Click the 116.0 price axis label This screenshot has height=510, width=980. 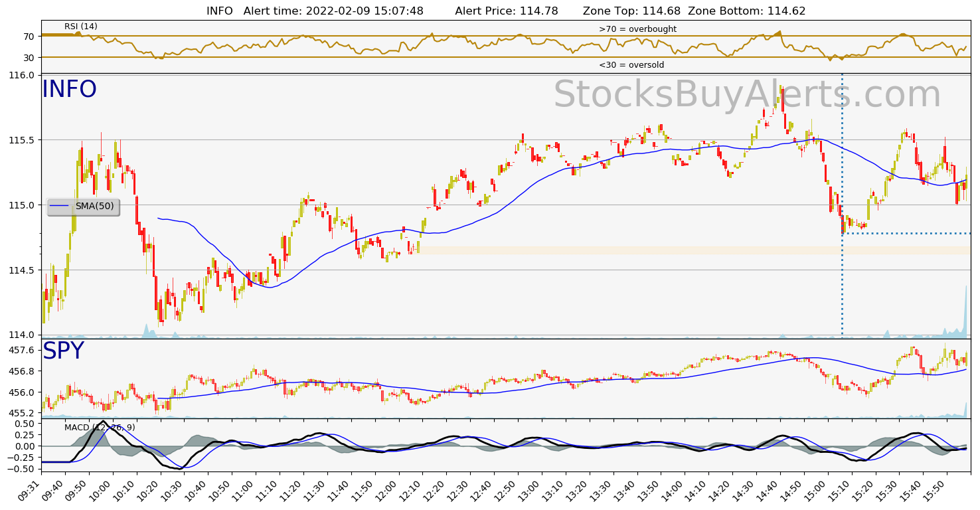(x=23, y=75)
